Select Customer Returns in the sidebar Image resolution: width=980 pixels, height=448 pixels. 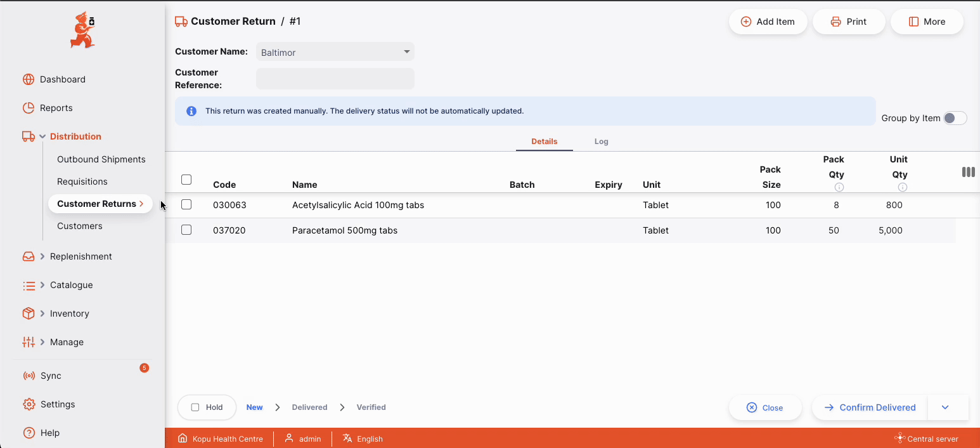(100, 204)
